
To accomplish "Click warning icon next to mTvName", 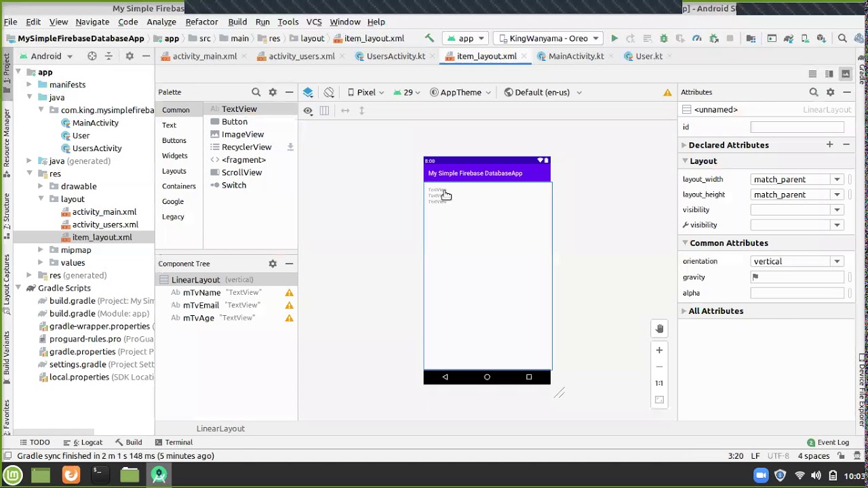I will point(290,293).
